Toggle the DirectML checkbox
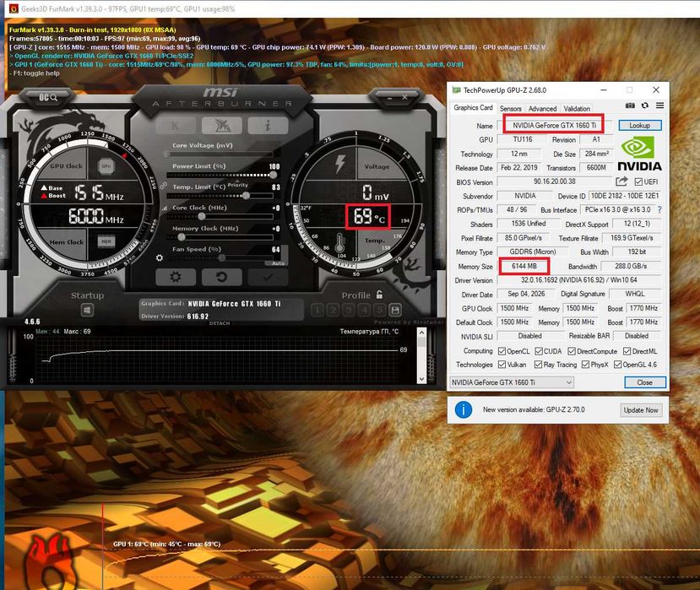Image resolution: width=700 pixels, height=590 pixels. pyautogui.click(x=627, y=351)
